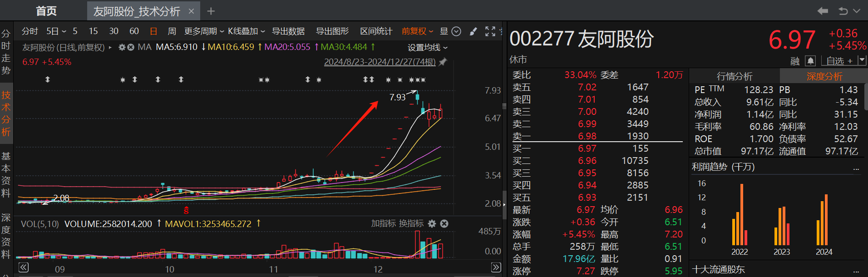Toggle fullscreen chart icon
Viewport: 868px width, 277px height.
pos(490,31)
